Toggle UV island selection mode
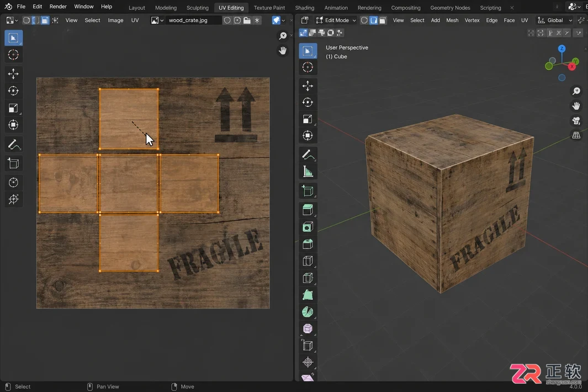The image size is (588, 392). click(x=55, y=20)
